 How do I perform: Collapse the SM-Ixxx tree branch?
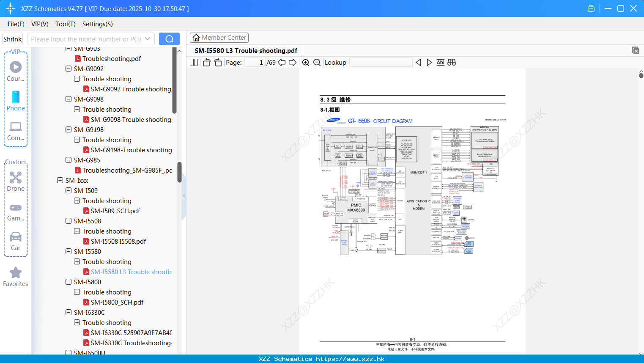tap(60, 180)
